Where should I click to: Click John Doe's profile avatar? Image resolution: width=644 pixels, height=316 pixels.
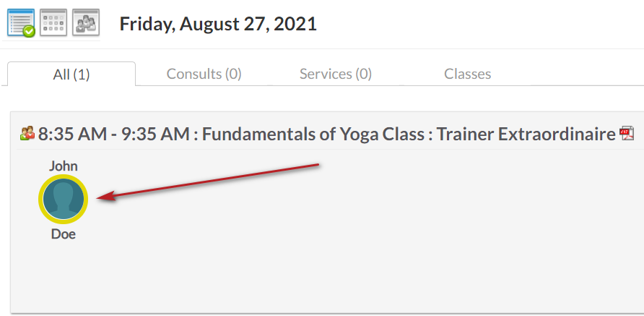(64, 199)
